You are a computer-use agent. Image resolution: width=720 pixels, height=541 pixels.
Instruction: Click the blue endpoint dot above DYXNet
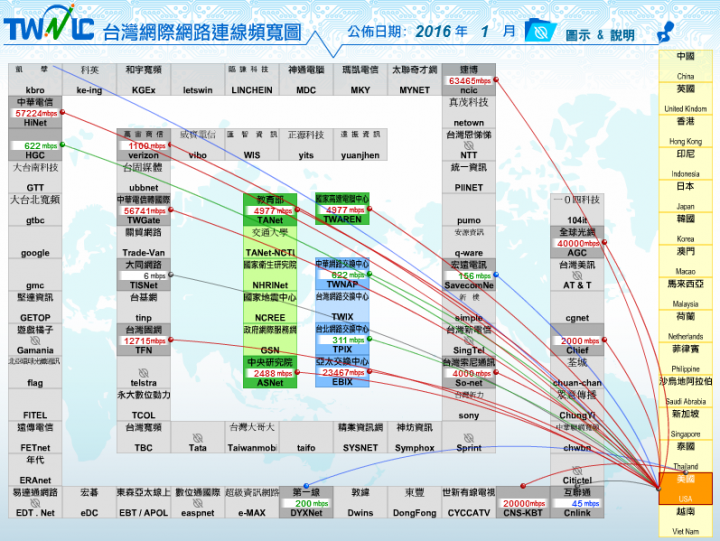click(x=306, y=485)
